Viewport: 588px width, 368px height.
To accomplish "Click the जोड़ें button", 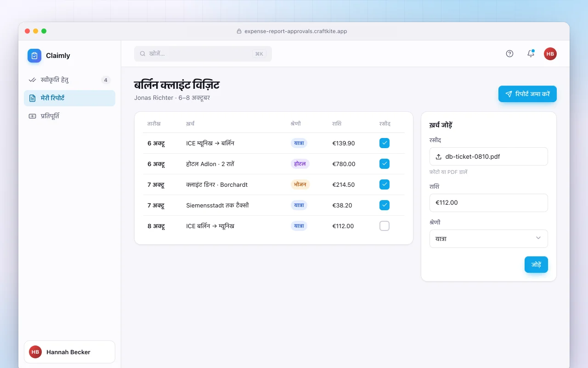I will [536, 264].
